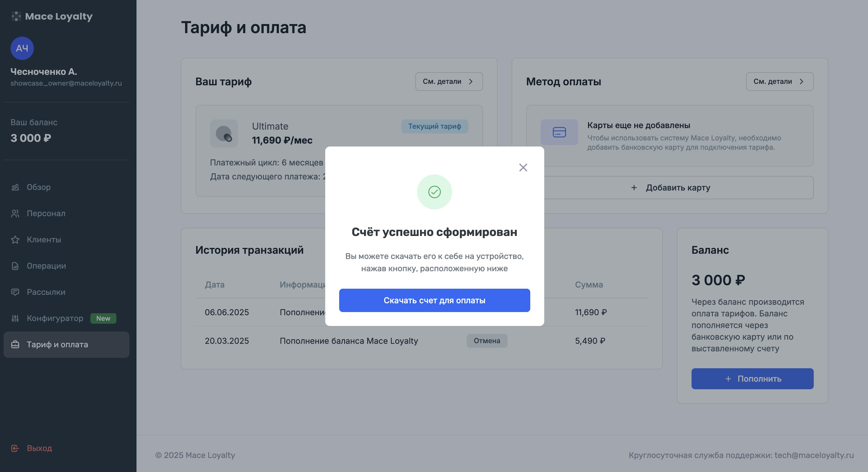Screen dimensions: 868x472
Task: Click the date '06.06.2025' in transactions
Action: 227,312
